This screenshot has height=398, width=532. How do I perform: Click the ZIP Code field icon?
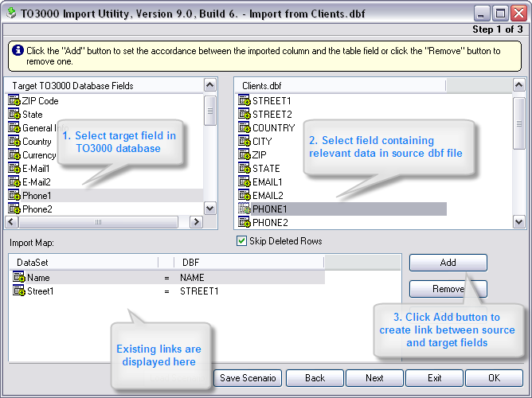14,100
